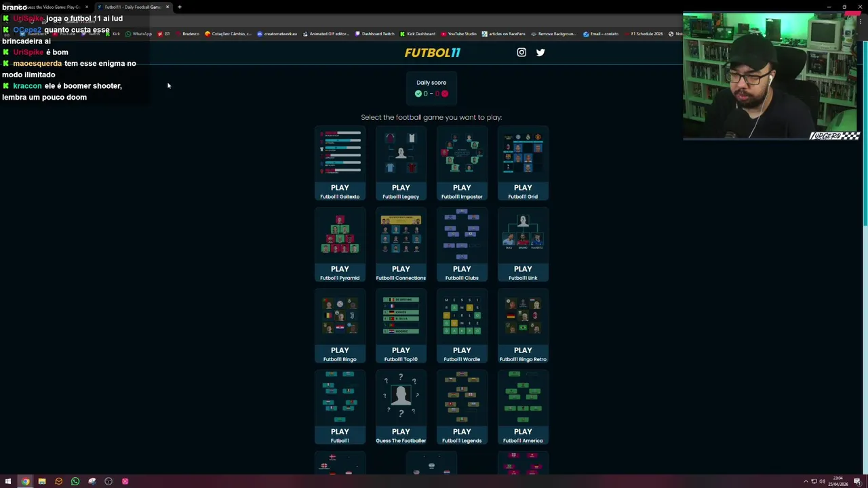Screen dimensions: 868x488
Task: Open the WhatsApp bookmark
Action: tap(138, 34)
